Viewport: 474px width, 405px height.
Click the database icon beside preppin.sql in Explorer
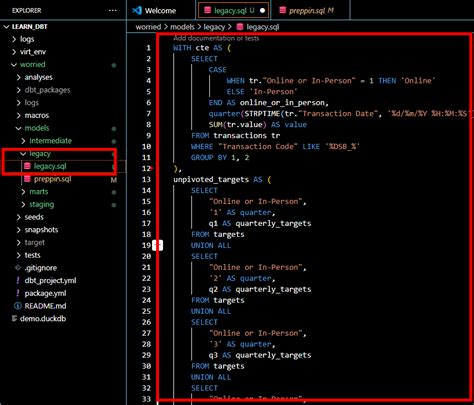coord(28,179)
